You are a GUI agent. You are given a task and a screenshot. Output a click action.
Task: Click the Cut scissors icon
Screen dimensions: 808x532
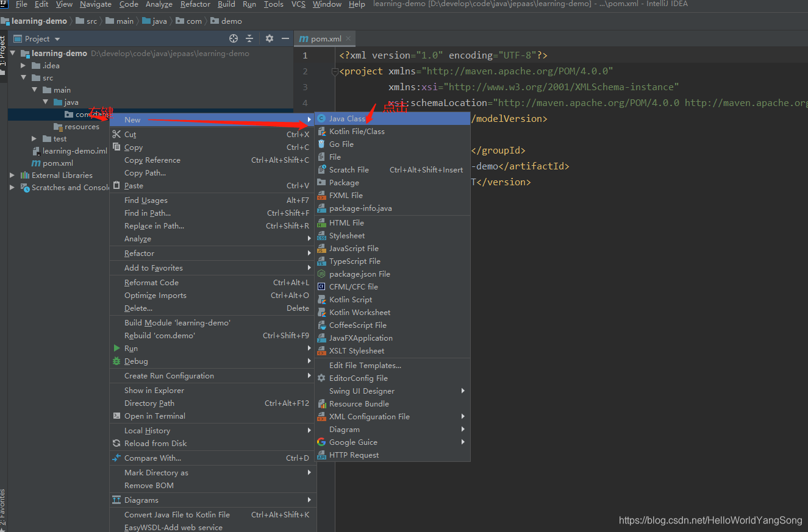point(116,134)
